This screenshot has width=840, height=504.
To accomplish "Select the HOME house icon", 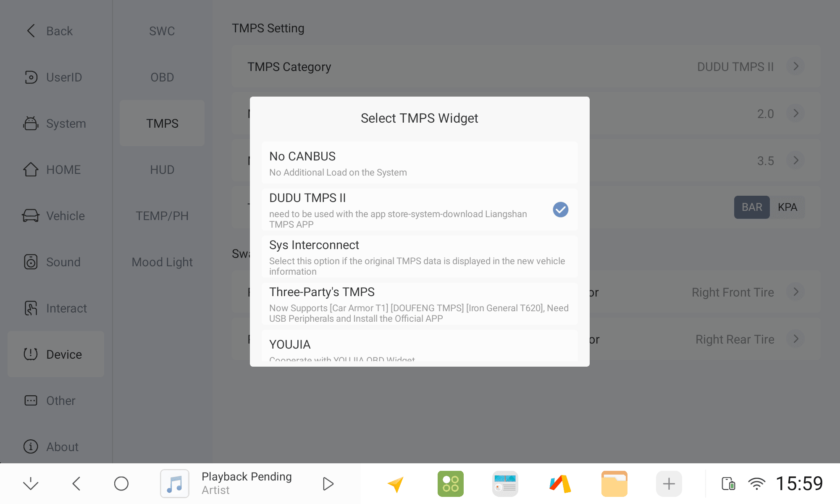I will coord(31,169).
